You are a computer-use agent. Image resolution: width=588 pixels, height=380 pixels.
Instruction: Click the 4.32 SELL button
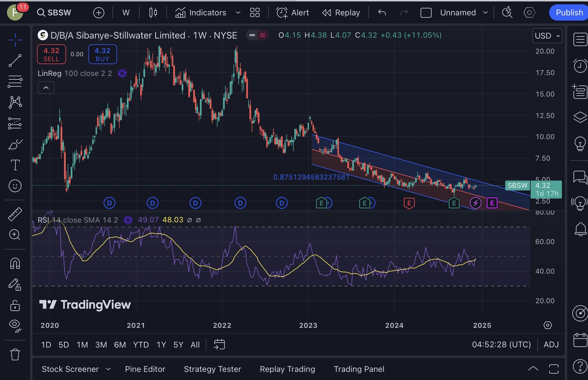pos(51,54)
